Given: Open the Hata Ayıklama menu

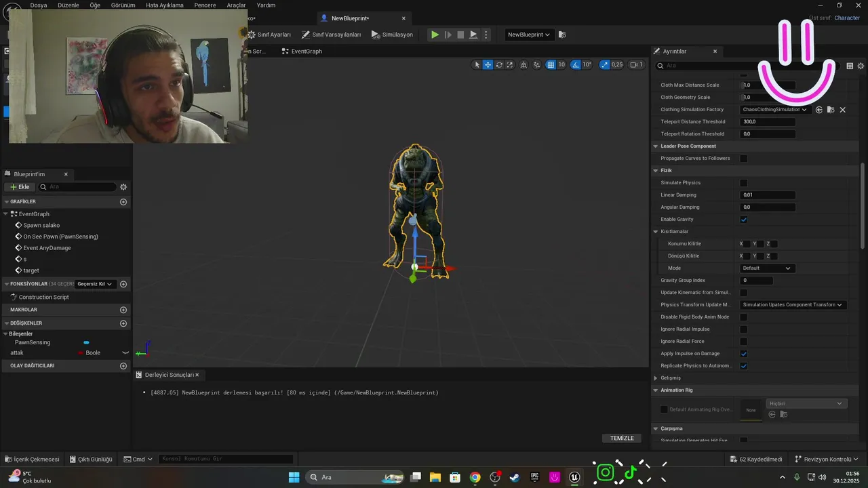Looking at the screenshot, I should point(165,5).
